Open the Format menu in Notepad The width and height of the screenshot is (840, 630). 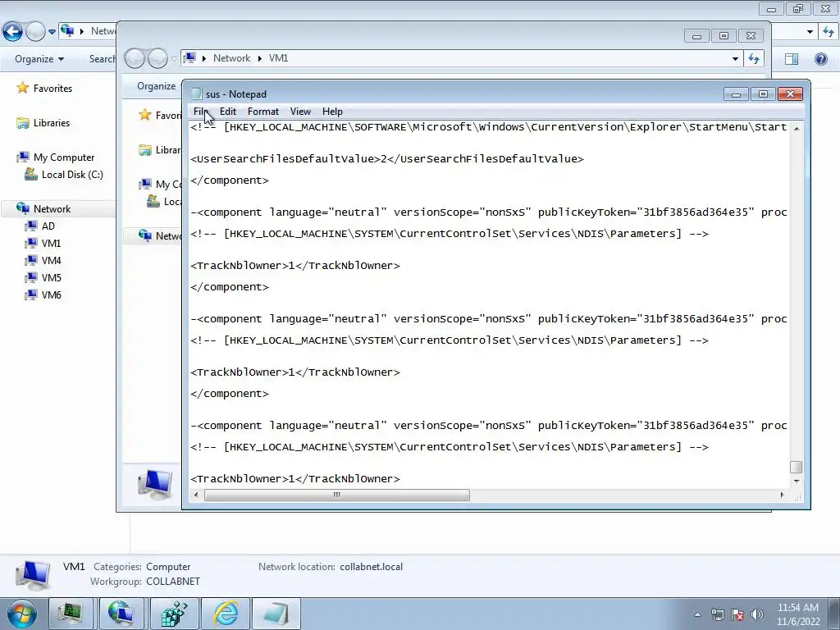263,112
